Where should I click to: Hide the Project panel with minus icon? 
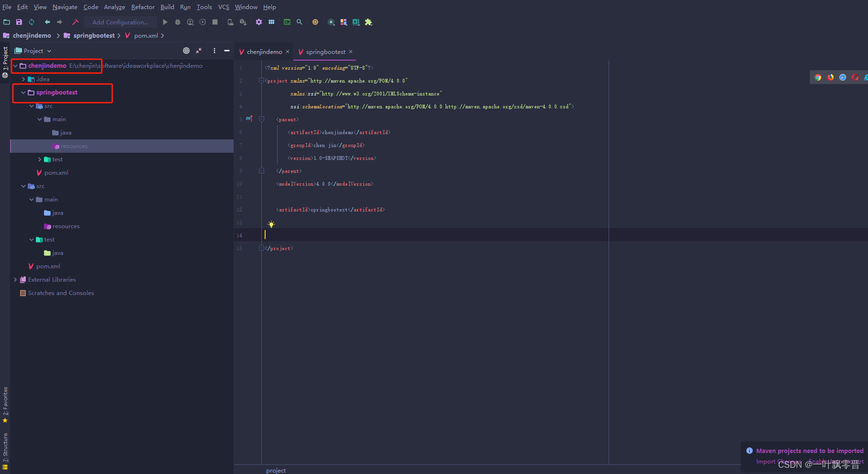227,51
